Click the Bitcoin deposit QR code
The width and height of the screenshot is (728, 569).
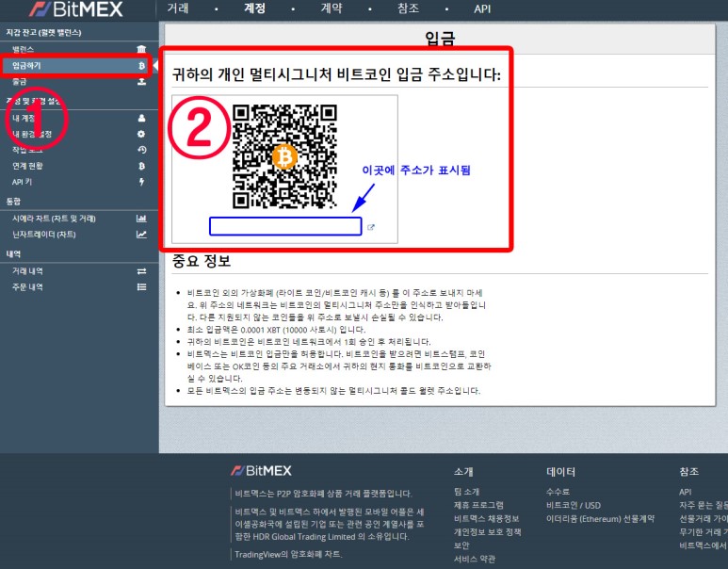(284, 156)
